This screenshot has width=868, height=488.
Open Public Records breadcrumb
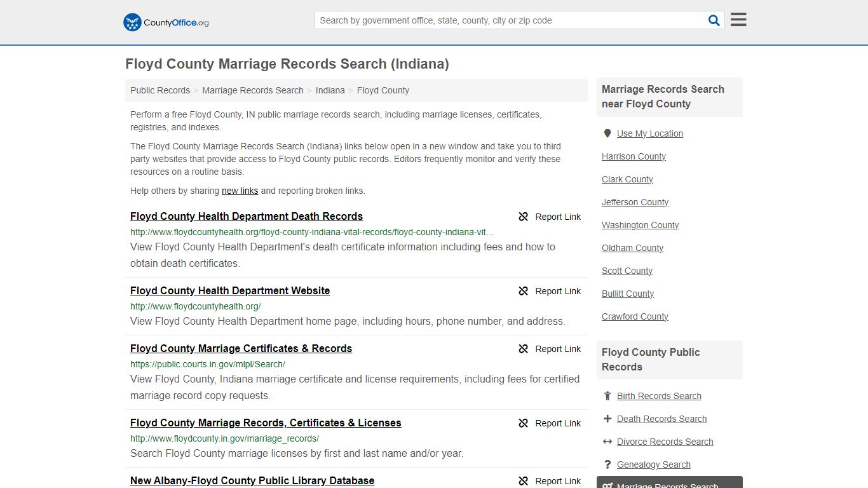coord(160,90)
